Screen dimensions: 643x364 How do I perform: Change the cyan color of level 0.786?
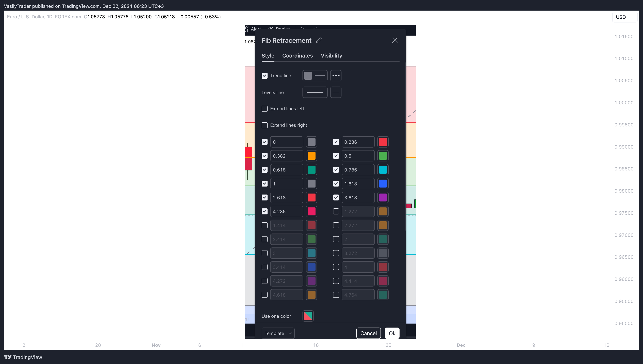coord(383,170)
